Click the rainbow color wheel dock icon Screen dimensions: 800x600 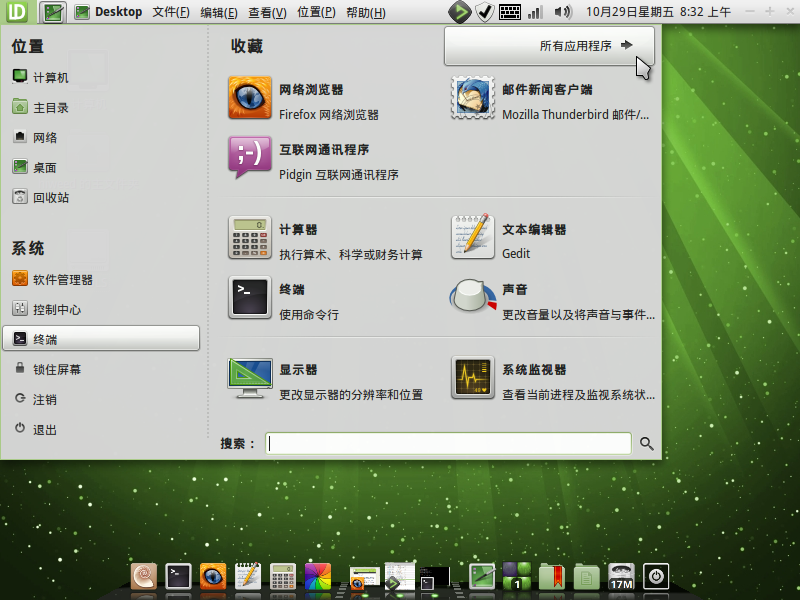[x=317, y=577]
